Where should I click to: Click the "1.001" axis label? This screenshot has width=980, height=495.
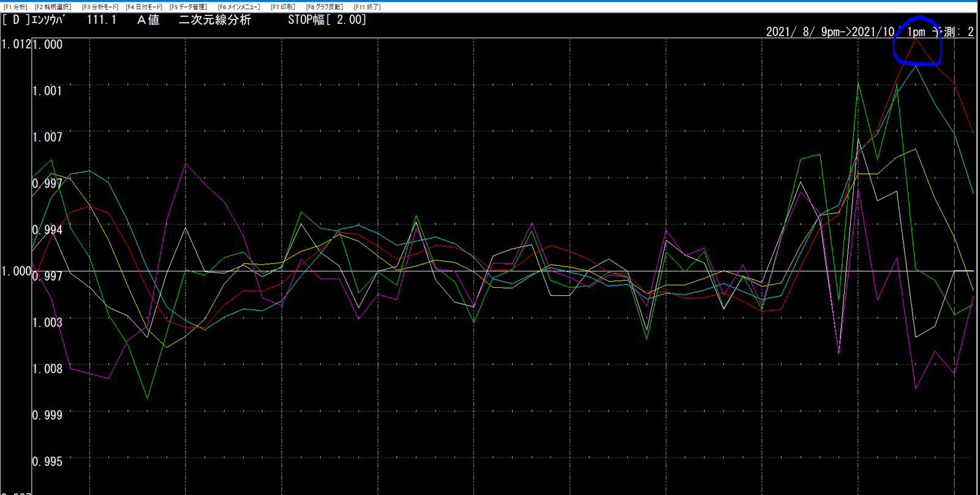(x=47, y=91)
